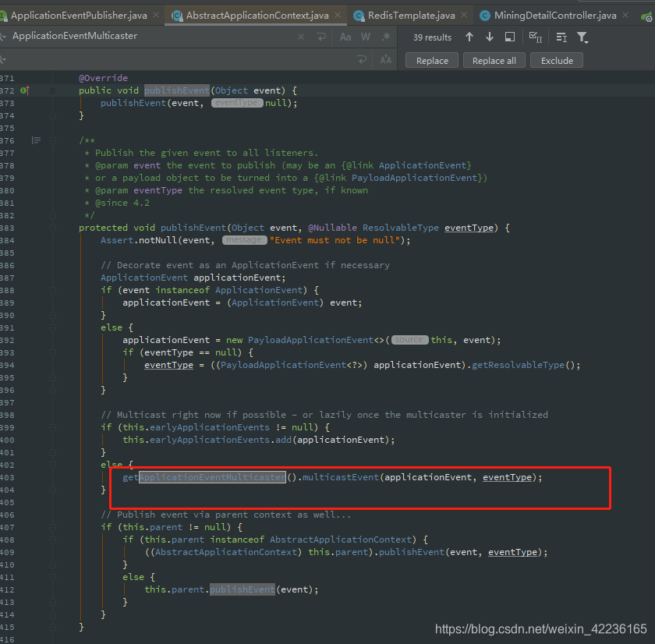Switch to AbstractApplicationContext.java tab

(257, 16)
